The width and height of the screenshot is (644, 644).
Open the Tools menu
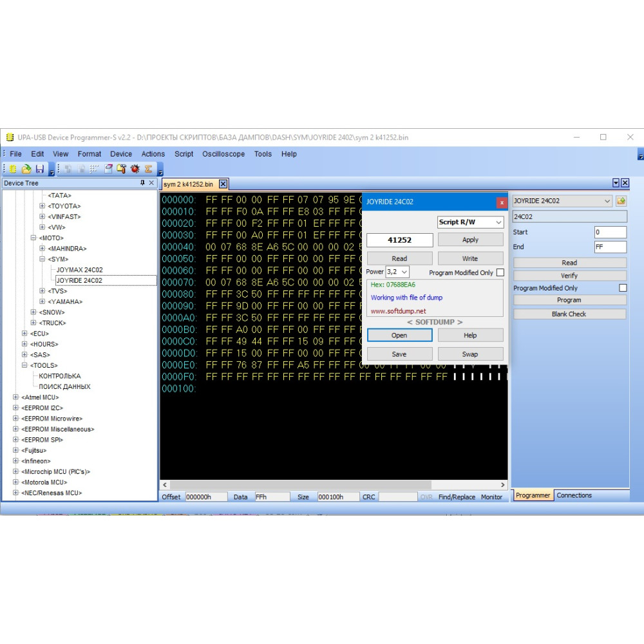263,154
